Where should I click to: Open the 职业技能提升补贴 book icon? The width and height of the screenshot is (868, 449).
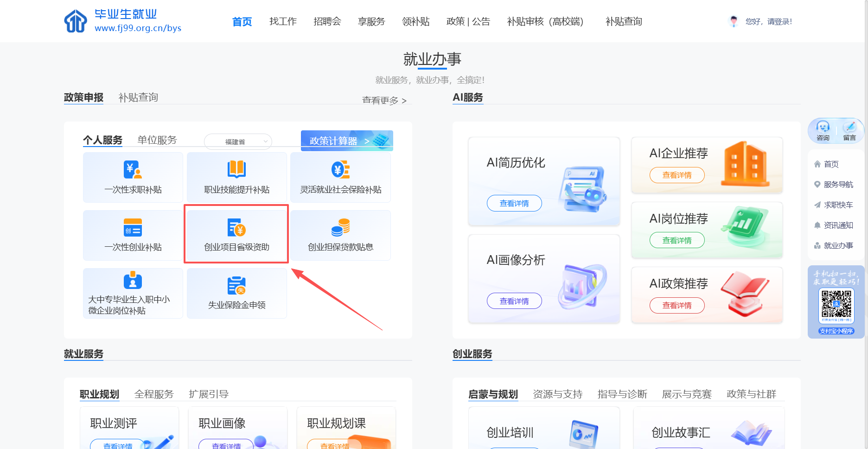(x=236, y=170)
